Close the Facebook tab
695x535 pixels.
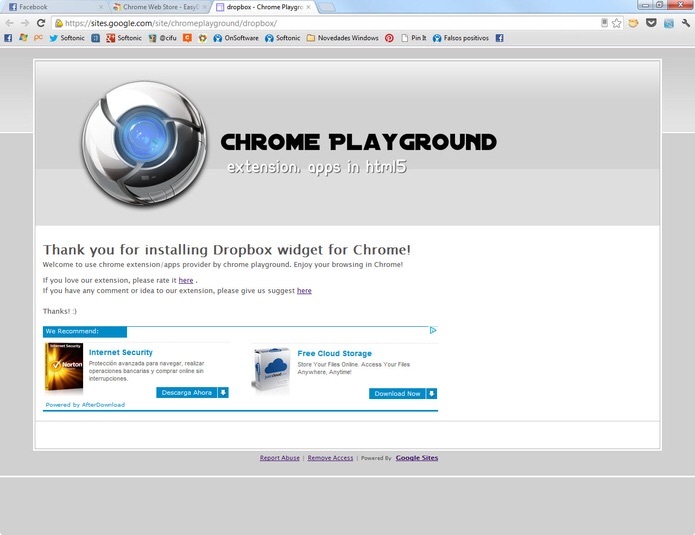pyautogui.click(x=101, y=7)
